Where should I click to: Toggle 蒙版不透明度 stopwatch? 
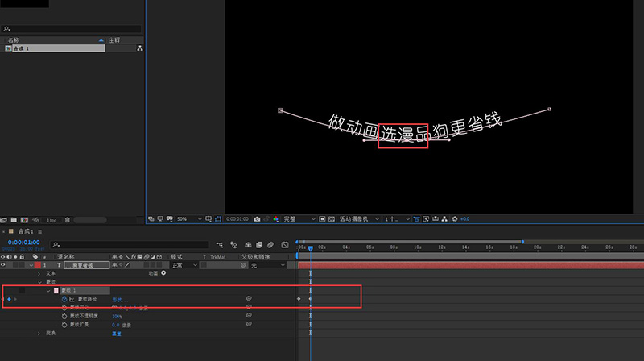pyautogui.click(x=64, y=316)
